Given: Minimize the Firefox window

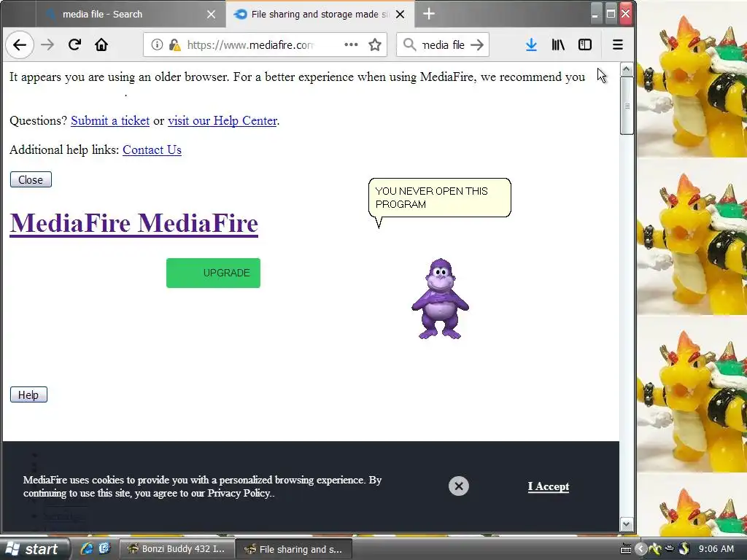Looking at the screenshot, I should click(x=595, y=13).
